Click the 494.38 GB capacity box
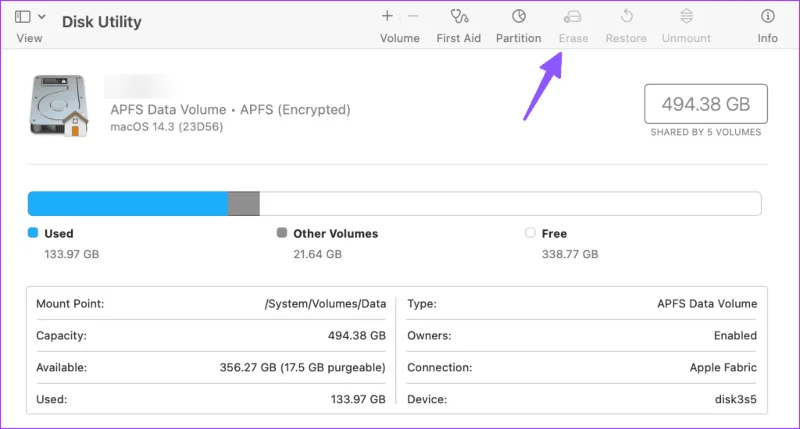The image size is (800, 429). tap(706, 104)
